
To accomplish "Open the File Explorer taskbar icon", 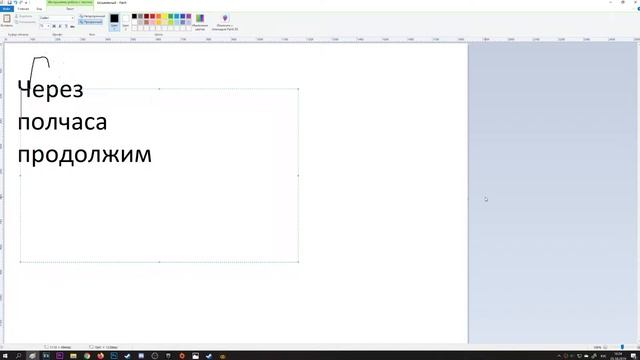I will click(x=73, y=356).
